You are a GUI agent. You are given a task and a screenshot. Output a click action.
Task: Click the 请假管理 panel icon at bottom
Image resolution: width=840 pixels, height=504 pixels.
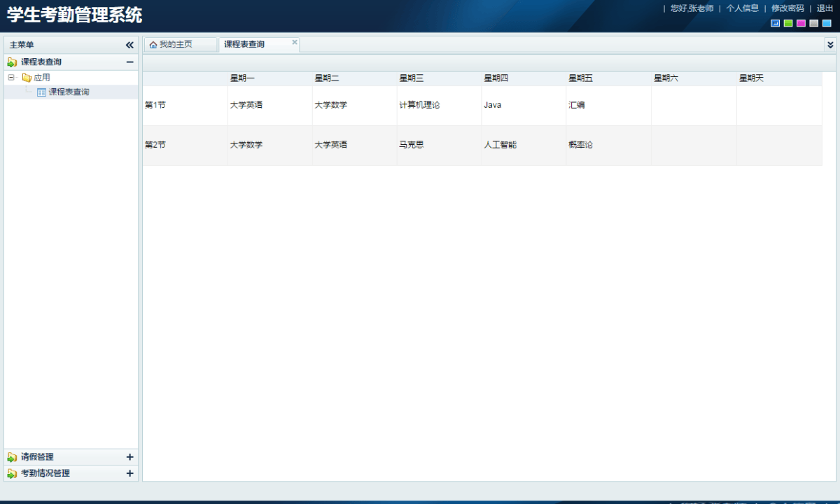10,456
